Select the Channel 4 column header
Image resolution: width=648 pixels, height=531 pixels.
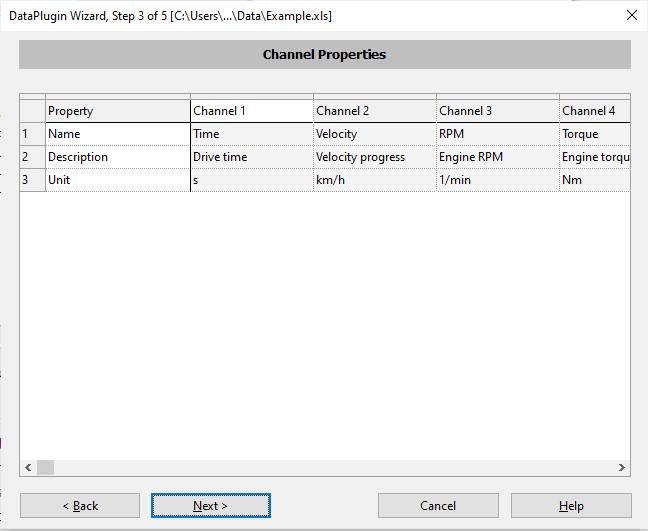pyautogui.click(x=594, y=111)
